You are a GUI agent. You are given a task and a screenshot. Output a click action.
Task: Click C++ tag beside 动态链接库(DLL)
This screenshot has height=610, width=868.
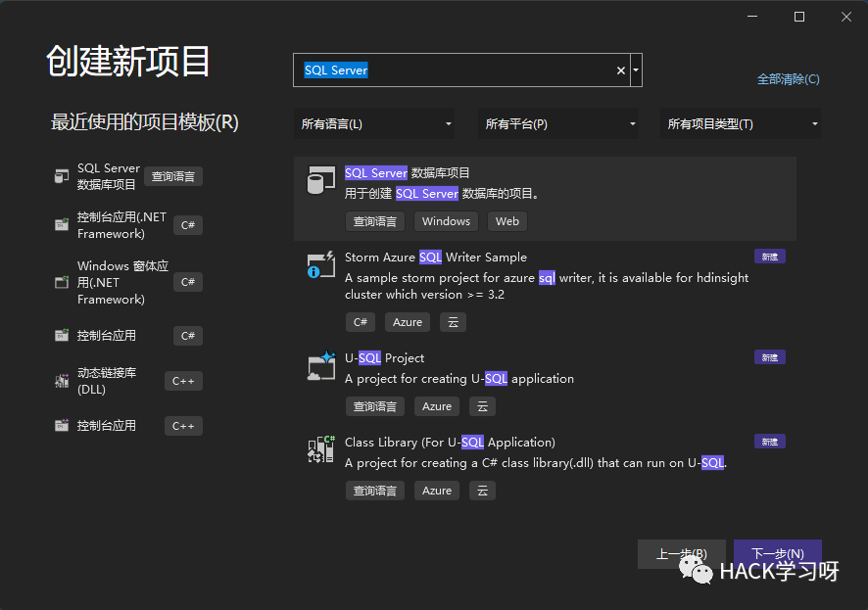coord(183,381)
